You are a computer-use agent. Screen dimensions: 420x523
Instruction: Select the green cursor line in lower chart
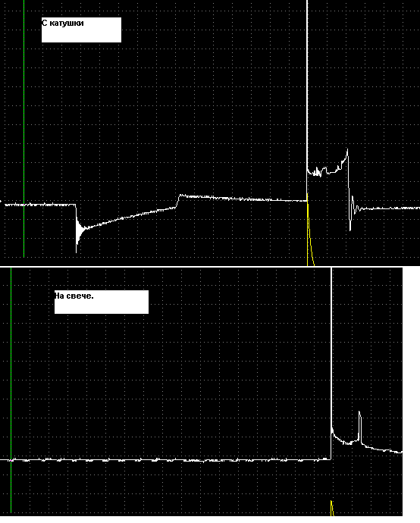[x=11, y=390]
